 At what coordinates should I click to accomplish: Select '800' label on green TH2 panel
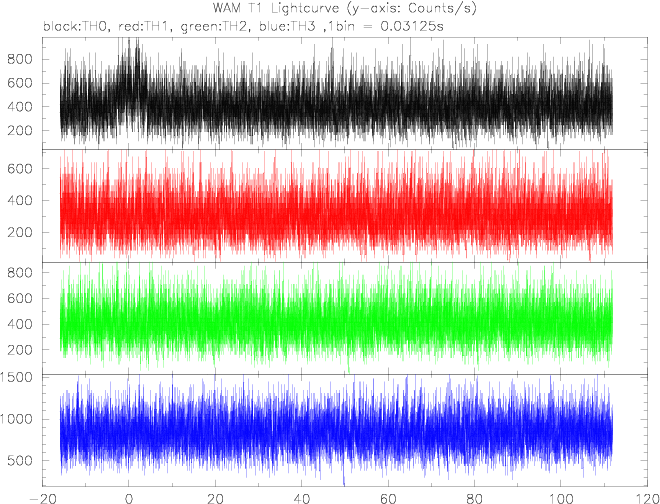click(21, 272)
